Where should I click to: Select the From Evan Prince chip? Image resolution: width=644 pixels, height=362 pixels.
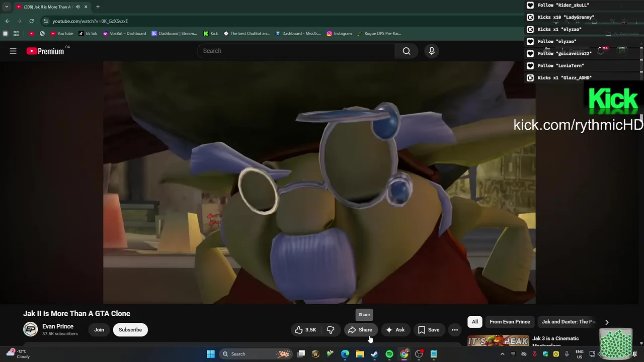tap(510, 322)
